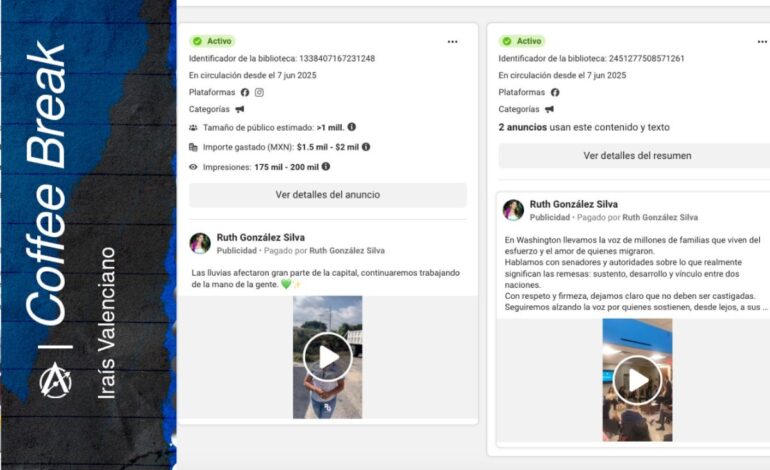Click info icon beside Importe gastado (MXN)
The height and width of the screenshot is (470, 770).
point(366,147)
